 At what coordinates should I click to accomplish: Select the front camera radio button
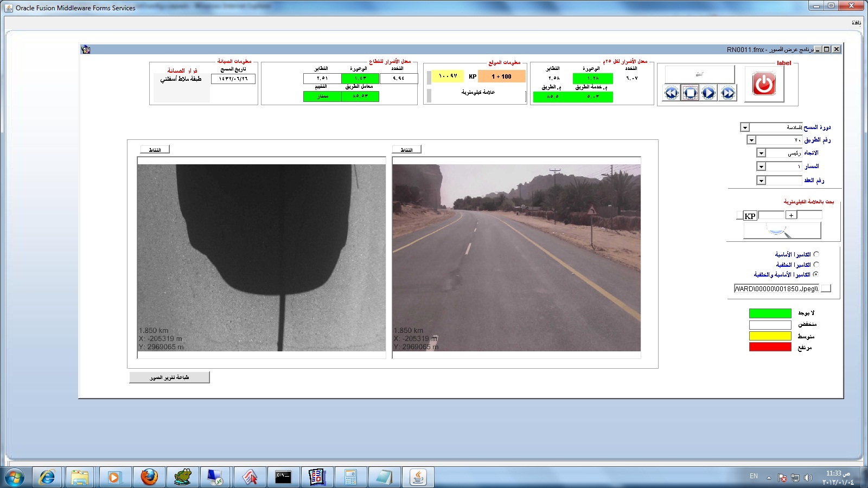pyautogui.click(x=816, y=254)
